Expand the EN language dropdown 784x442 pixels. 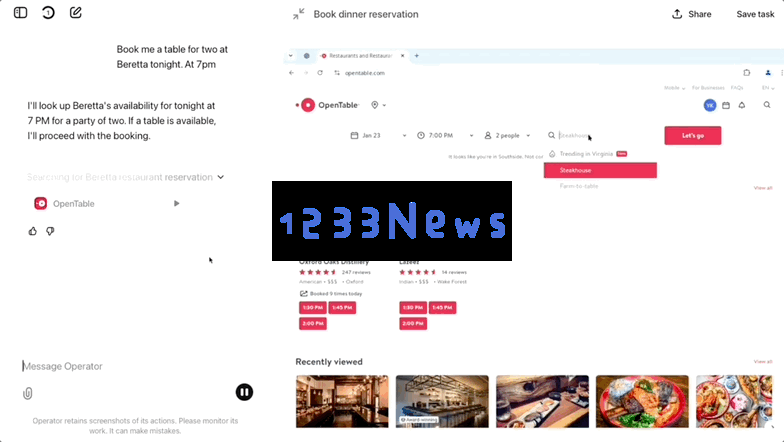coord(768,88)
